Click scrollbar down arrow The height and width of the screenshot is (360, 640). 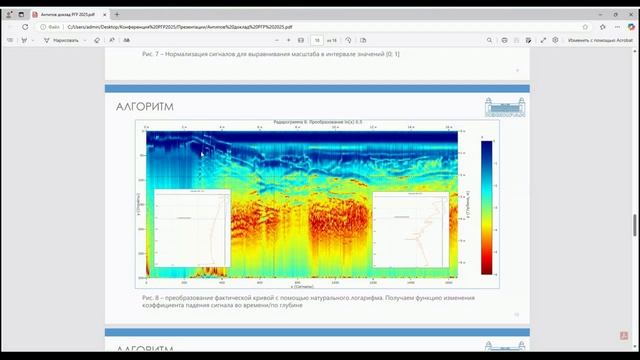635,347
